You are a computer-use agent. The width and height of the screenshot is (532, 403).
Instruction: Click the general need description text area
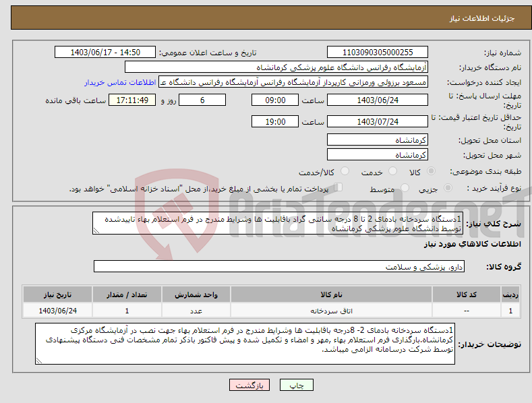278,223
